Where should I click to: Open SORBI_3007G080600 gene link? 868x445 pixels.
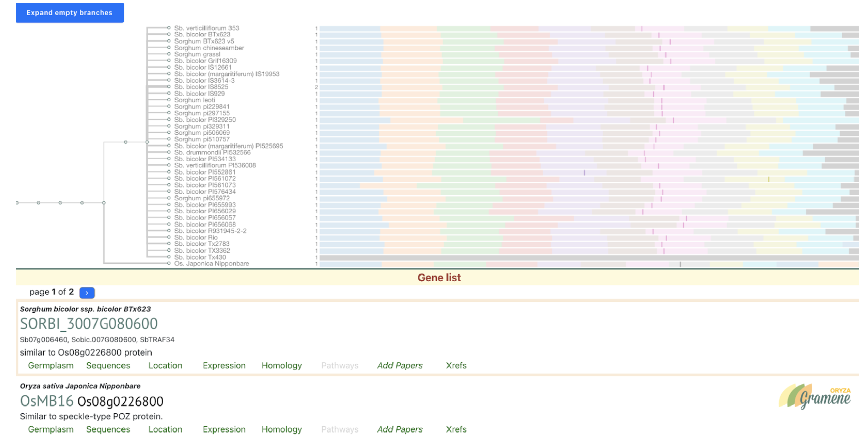coord(89,323)
